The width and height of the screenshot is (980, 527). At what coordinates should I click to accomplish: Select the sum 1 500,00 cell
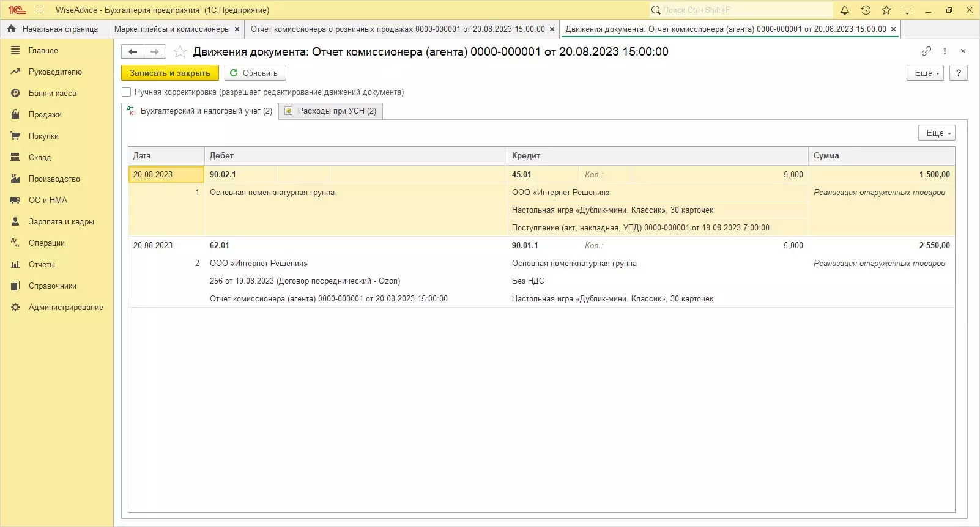point(882,174)
